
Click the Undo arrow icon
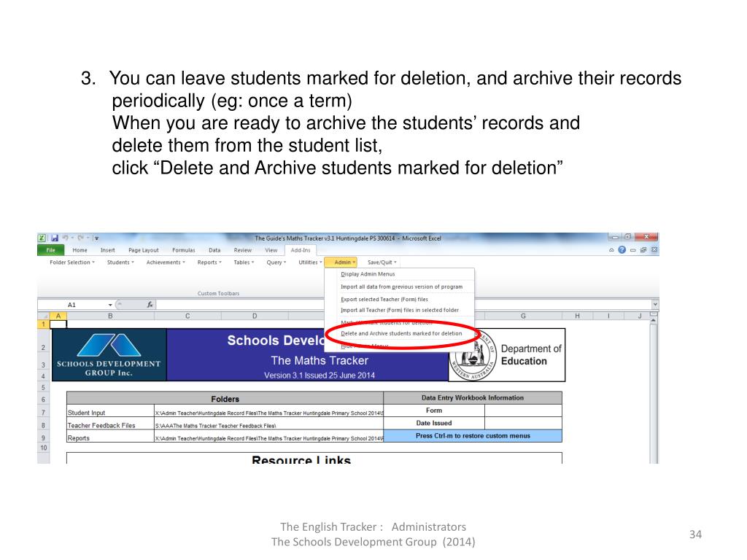tap(65, 238)
